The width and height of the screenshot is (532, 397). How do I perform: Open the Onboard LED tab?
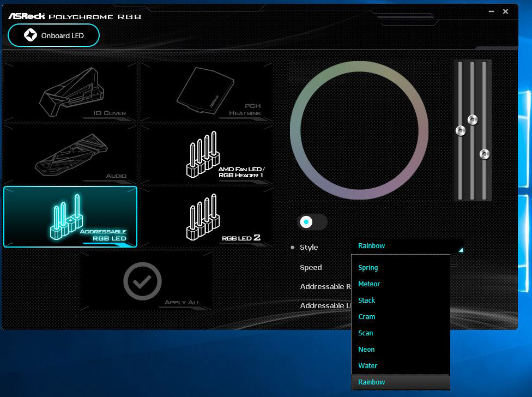point(53,35)
